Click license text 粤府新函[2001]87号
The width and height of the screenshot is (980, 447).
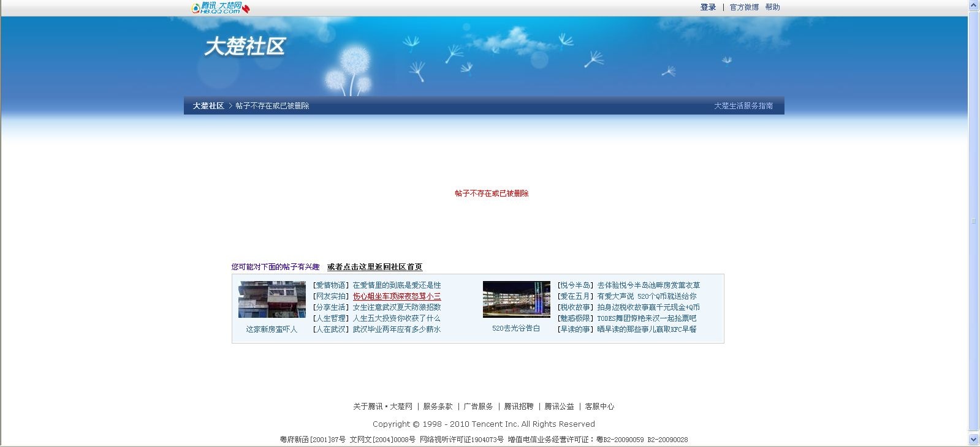click(313, 440)
